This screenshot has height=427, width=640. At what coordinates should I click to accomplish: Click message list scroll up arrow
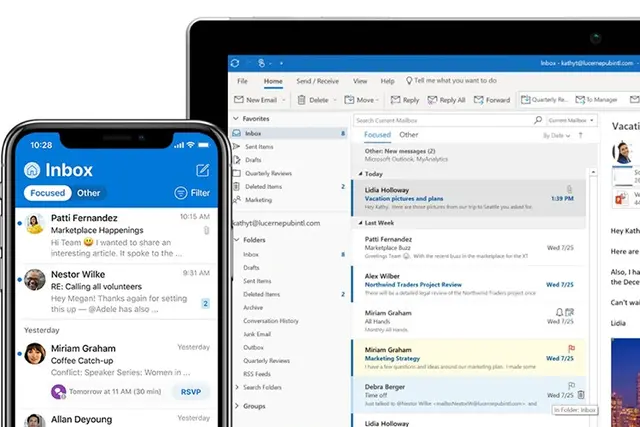593,172
